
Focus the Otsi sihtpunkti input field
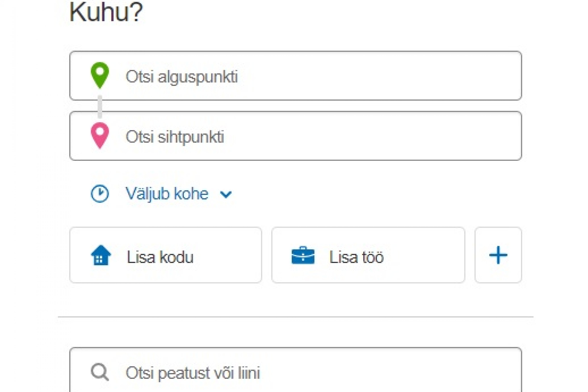[x=296, y=136]
